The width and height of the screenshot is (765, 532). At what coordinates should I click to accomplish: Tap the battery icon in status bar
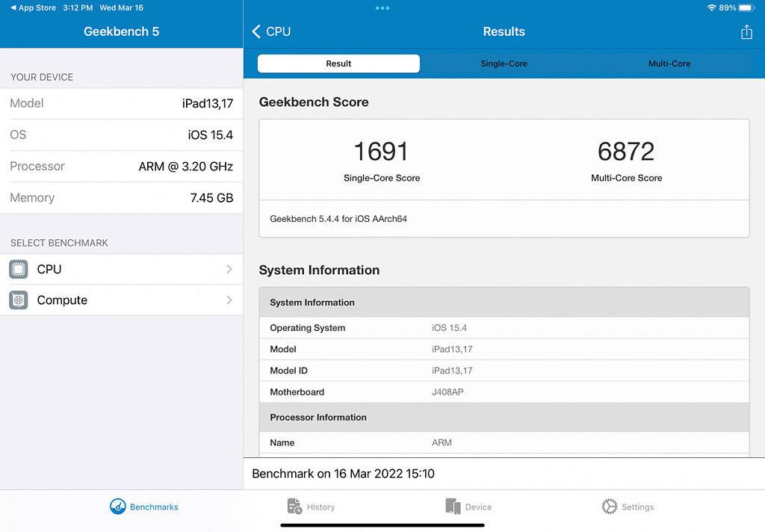click(747, 7)
